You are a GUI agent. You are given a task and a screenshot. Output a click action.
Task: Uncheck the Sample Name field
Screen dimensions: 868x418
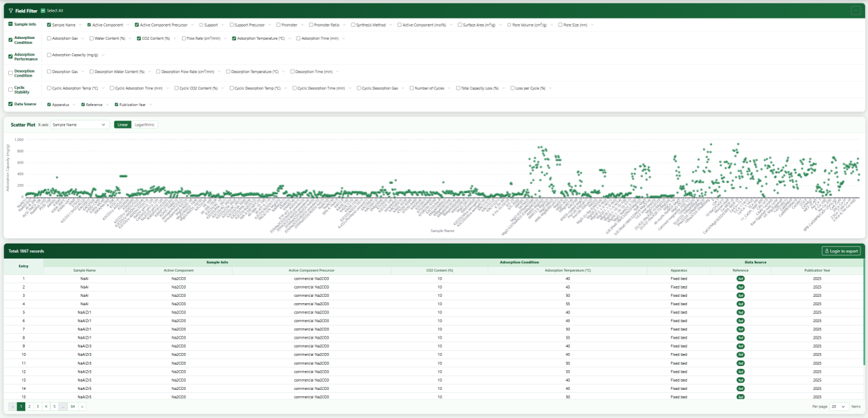tap(49, 25)
